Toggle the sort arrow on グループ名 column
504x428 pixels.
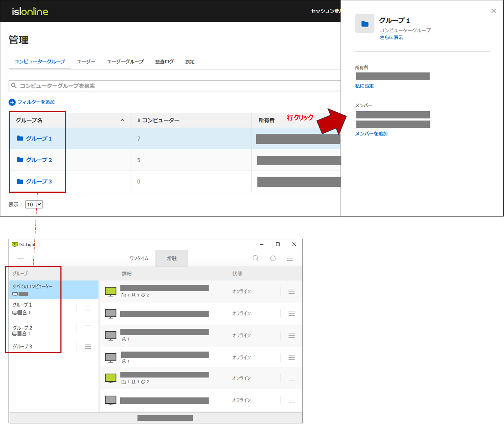coord(122,120)
